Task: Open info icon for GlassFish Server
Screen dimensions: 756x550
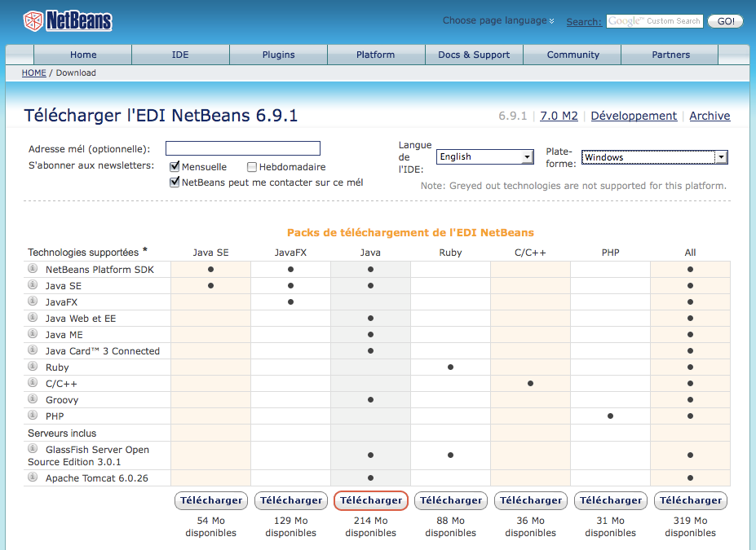Action: pyautogui.click(x=33, y=448)
